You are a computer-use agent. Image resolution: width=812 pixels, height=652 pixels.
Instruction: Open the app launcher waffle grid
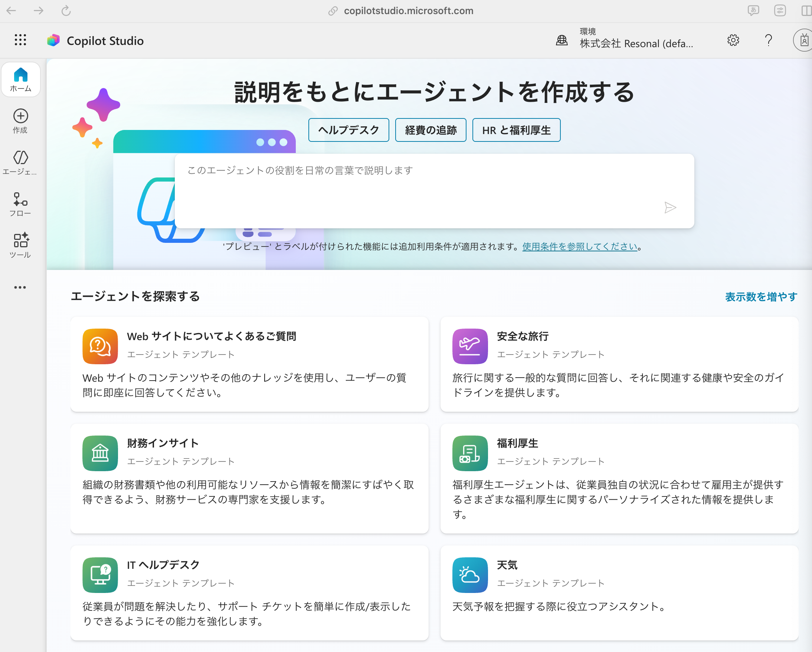point(20,40)
